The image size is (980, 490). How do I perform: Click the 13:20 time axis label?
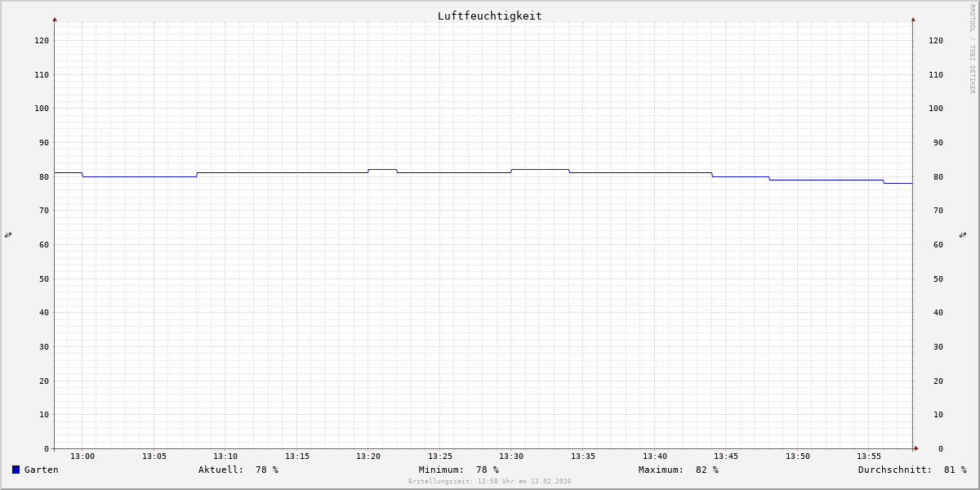[x=368, y=457]
